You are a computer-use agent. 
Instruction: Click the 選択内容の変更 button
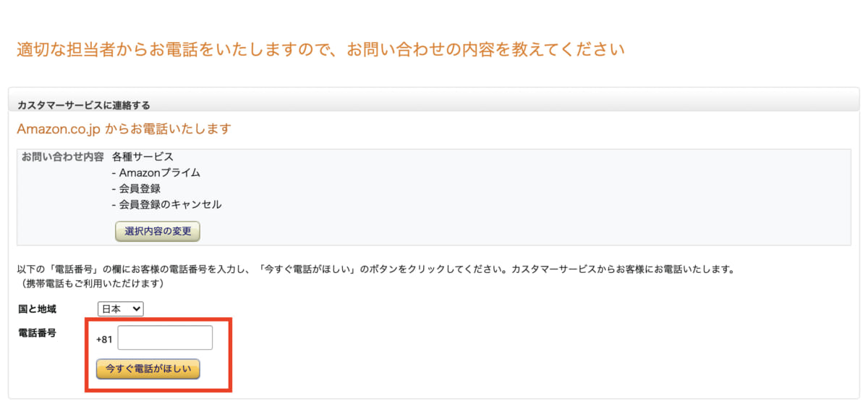(158, 232)
